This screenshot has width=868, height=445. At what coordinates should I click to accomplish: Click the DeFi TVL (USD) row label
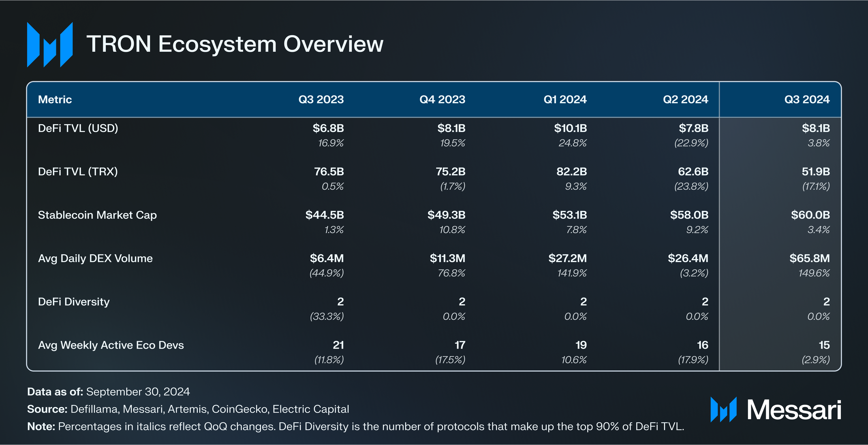78,128
